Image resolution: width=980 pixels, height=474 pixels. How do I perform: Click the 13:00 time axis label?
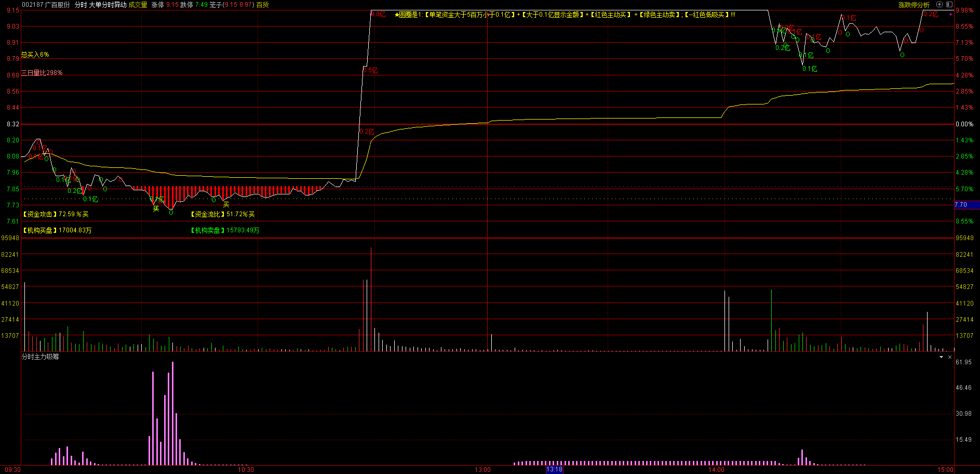coord(482,470)
